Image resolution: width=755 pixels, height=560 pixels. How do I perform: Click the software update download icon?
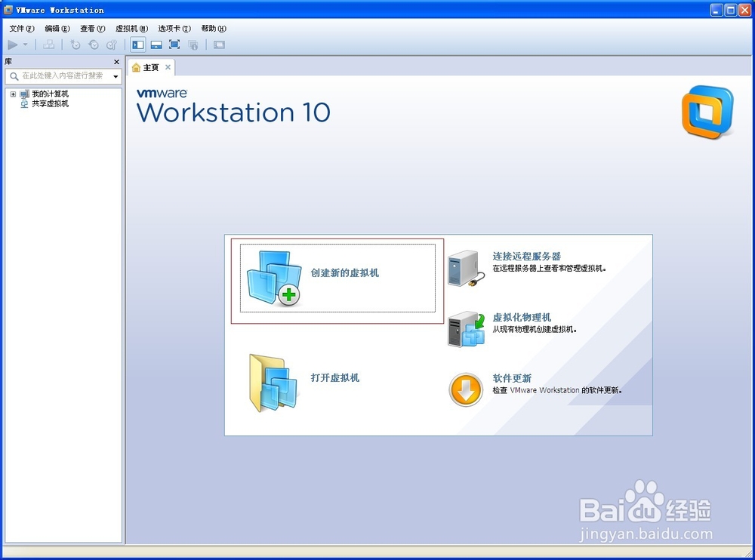click(466, 389)
